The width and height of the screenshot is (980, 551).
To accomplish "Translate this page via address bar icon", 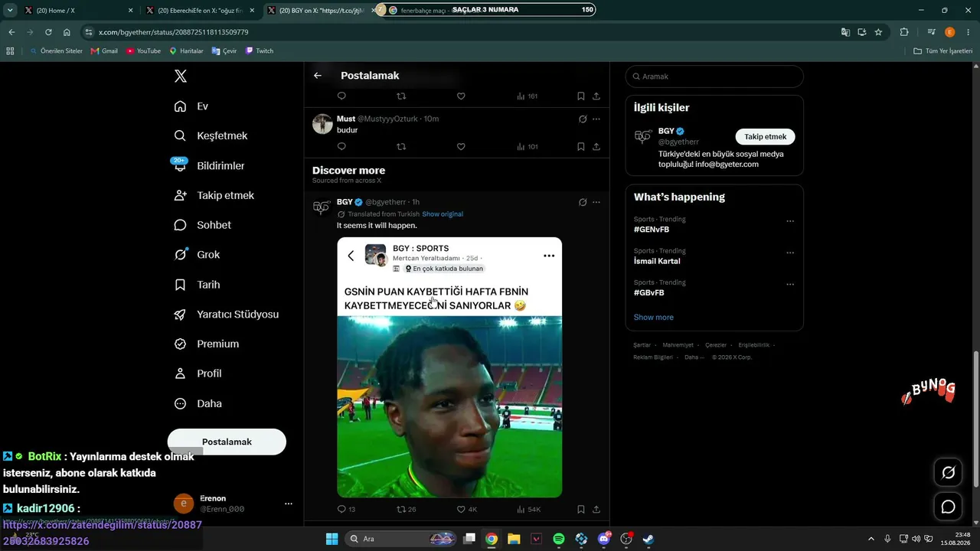I will pyautogui.click(x=845, y=32).
